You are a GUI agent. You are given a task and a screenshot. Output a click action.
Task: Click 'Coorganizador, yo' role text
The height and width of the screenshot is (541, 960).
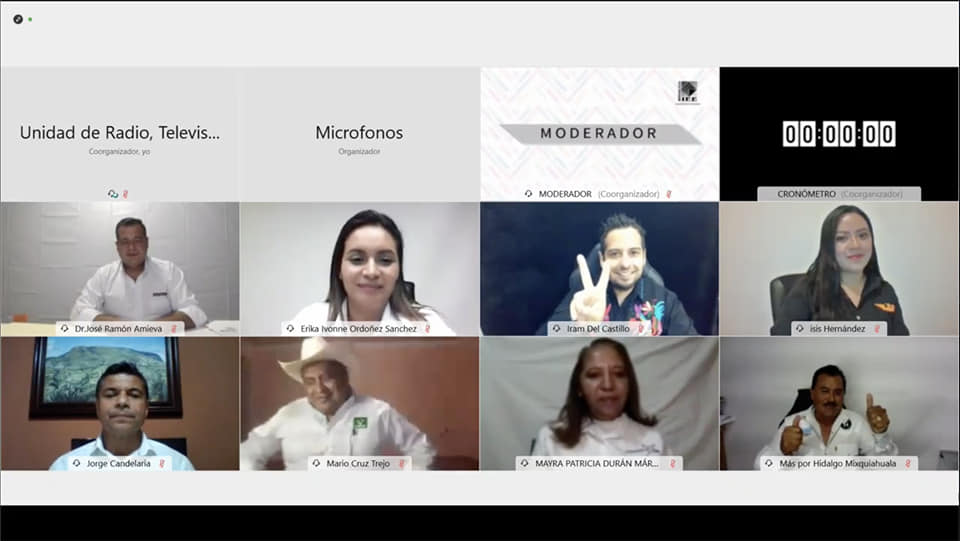point(119,151)
